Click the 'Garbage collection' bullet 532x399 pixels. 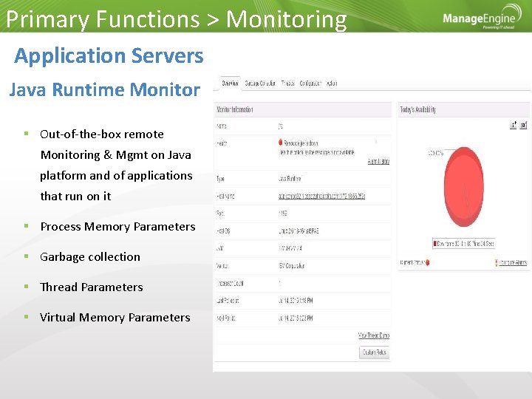90,257
